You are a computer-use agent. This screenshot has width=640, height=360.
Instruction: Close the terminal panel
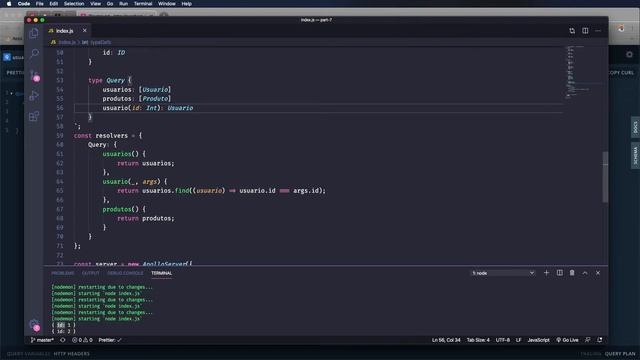tap(598, 273)
